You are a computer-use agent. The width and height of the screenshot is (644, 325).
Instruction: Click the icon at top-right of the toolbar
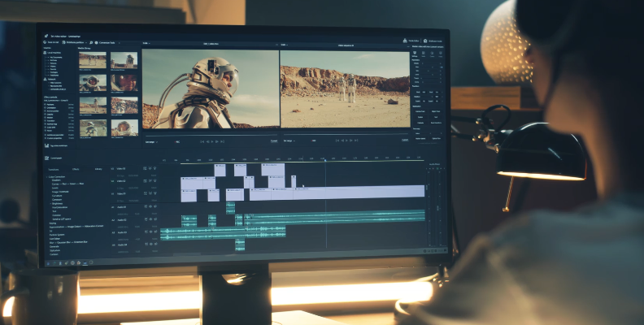click(425, 41)
